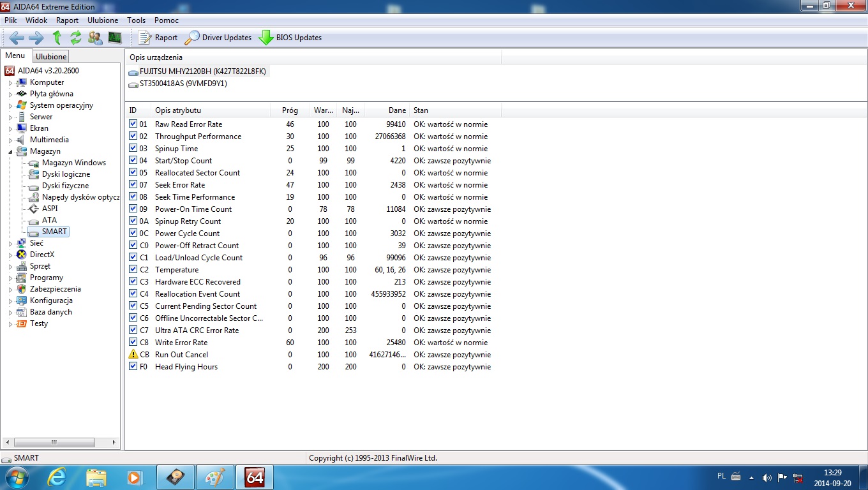Open the Tools menu
The height and width of the screenshot is (490, 868).
[x=136, y=20]
